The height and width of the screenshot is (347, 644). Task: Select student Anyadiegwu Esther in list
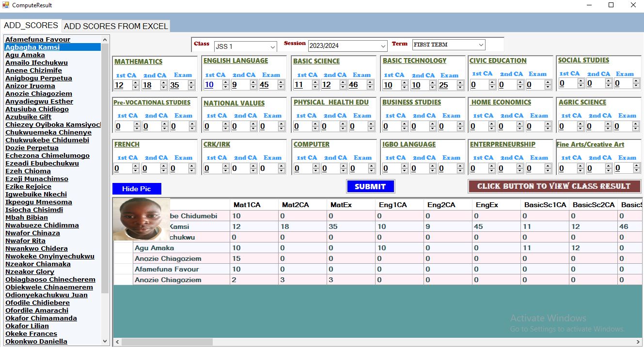pyautogui.click(x=39, y=101)
